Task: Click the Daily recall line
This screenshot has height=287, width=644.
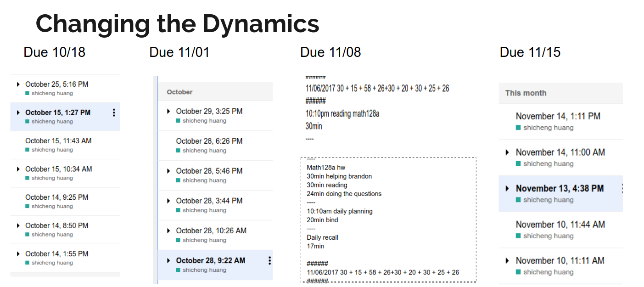Action: click(x=322, y=237)
